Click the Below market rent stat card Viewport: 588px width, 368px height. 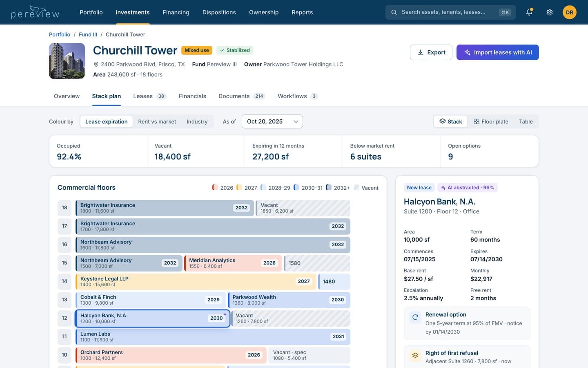(x=392, y=151)
